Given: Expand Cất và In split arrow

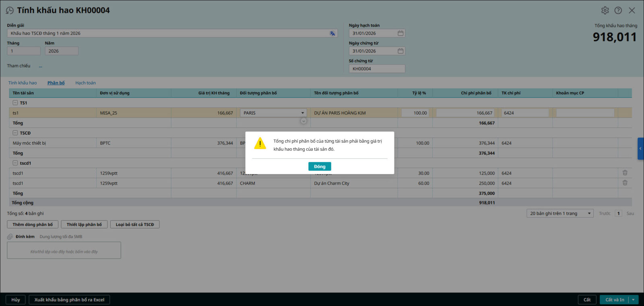Looking at the screenshot, I should pyautogui.click(x=633, y=300).
